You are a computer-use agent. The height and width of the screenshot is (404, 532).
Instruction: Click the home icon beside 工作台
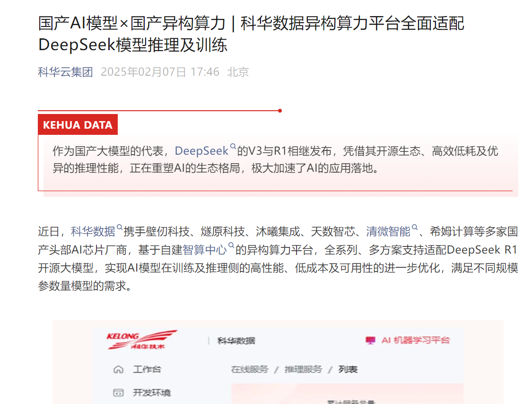click(118, 369)
